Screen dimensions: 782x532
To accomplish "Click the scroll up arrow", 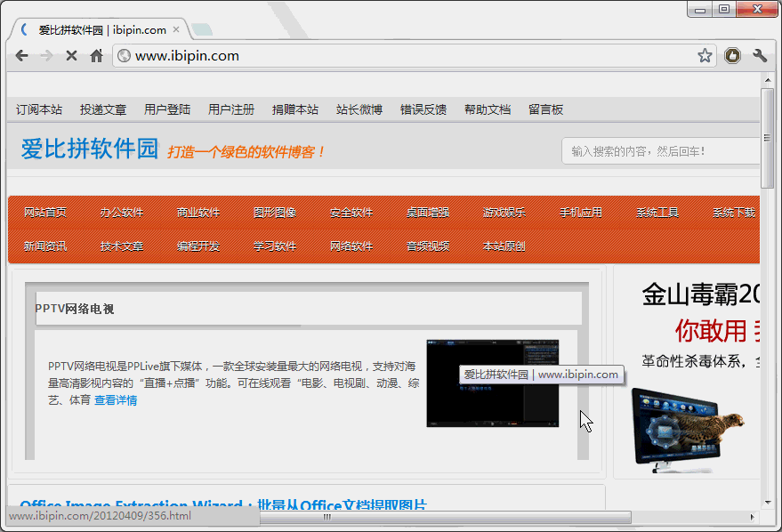I will click(768, 80).
